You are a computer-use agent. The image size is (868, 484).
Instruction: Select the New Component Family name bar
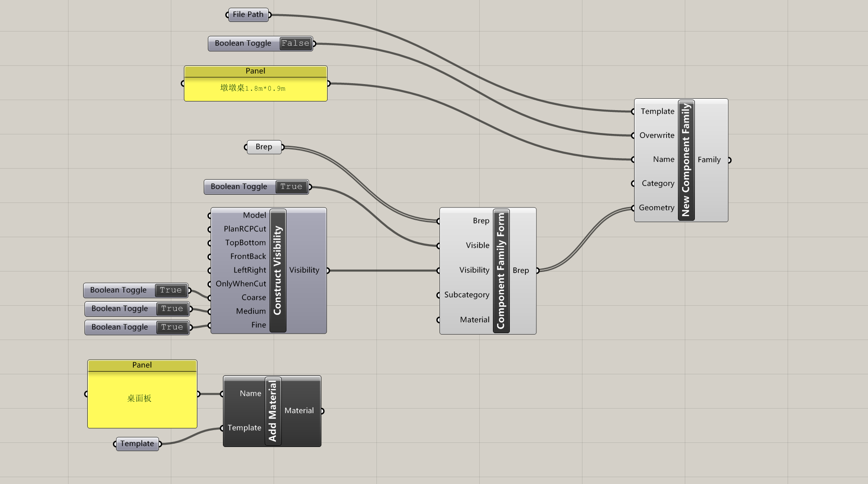[686, 160]
